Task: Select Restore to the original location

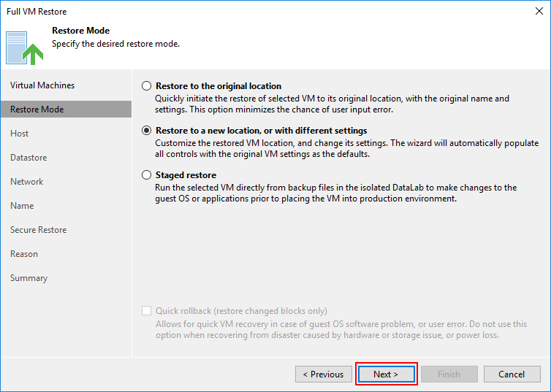Action: coord(147,86)
